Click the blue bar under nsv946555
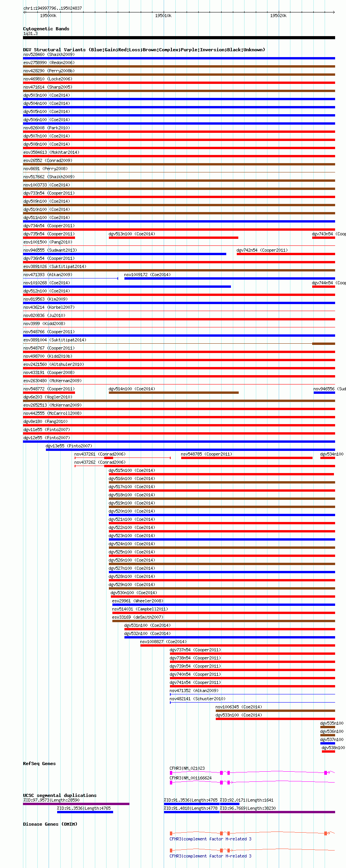 tap(124, 254)
